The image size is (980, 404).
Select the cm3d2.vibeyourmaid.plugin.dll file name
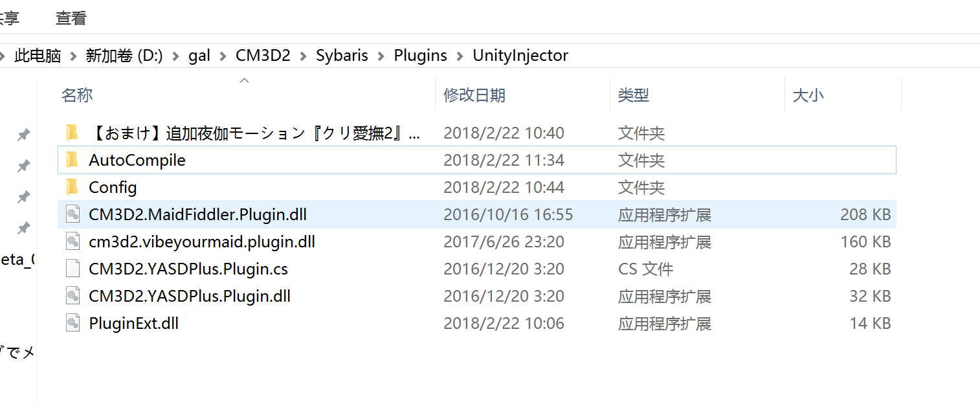[201, 241]
